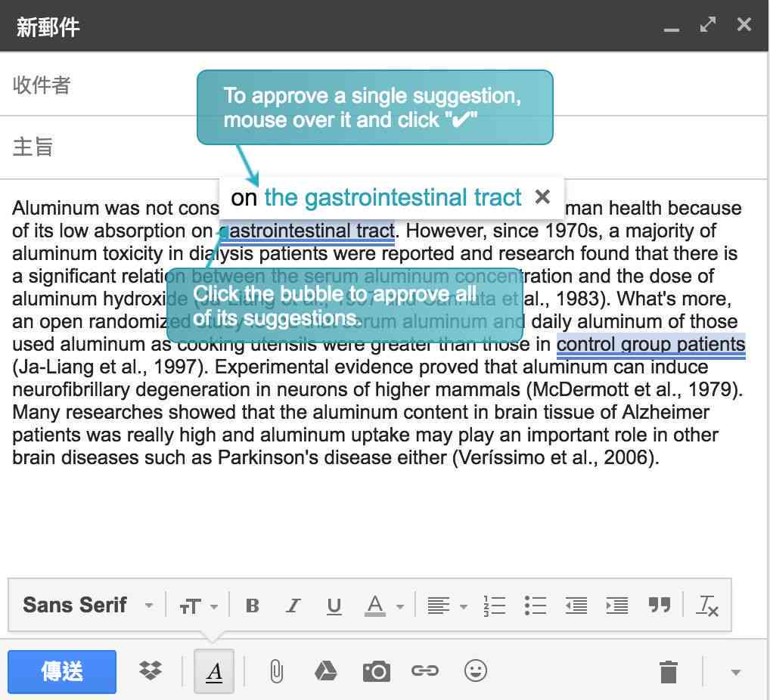Apply underline formatting
The image size is (770, 700).
click(334, 606)
